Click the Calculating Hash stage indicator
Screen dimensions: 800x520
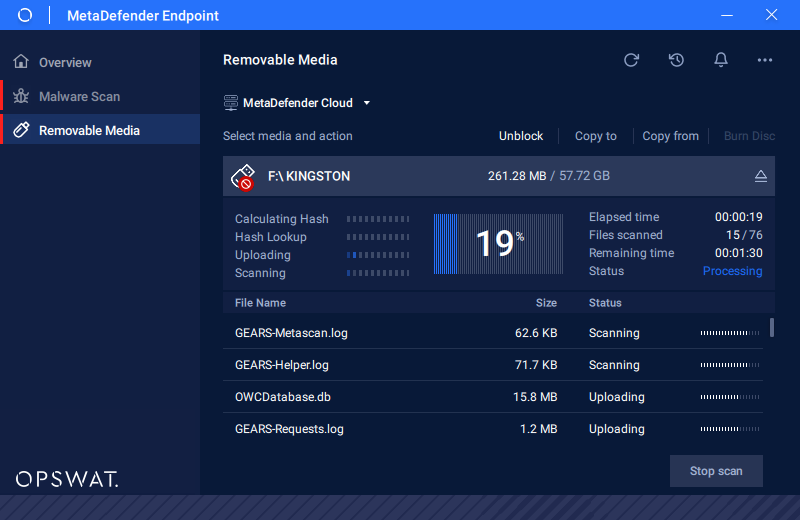[378, 219]
